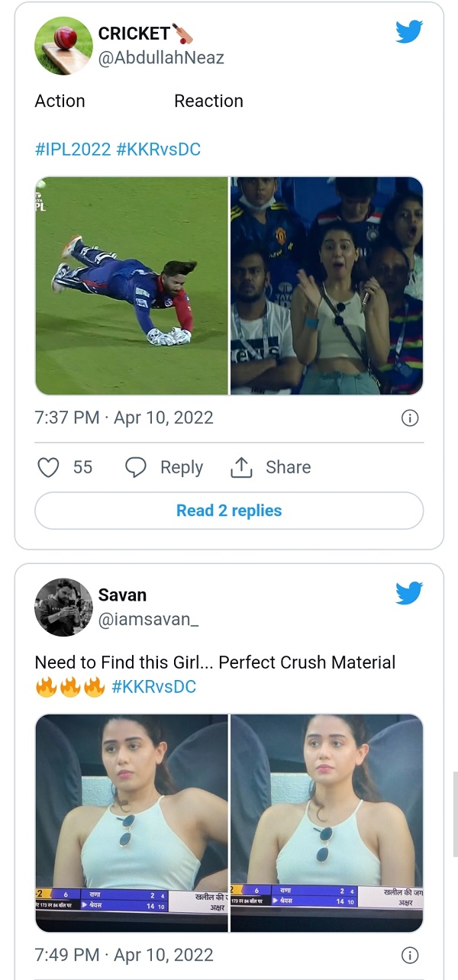Click the Twitter bird icon on CRICKET's tweet

pos(409,31)
